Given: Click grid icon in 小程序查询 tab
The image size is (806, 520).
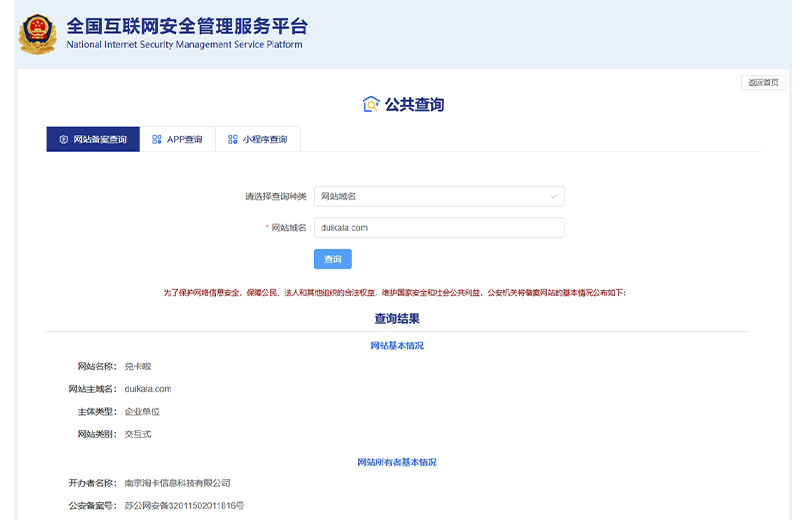Looking at the screenshot, I should point(233,139).
